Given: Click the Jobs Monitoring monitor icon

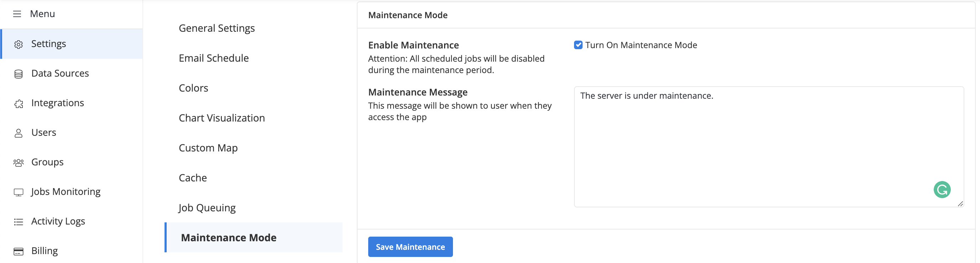Looking at the screenshot, I should click(18, 192).
